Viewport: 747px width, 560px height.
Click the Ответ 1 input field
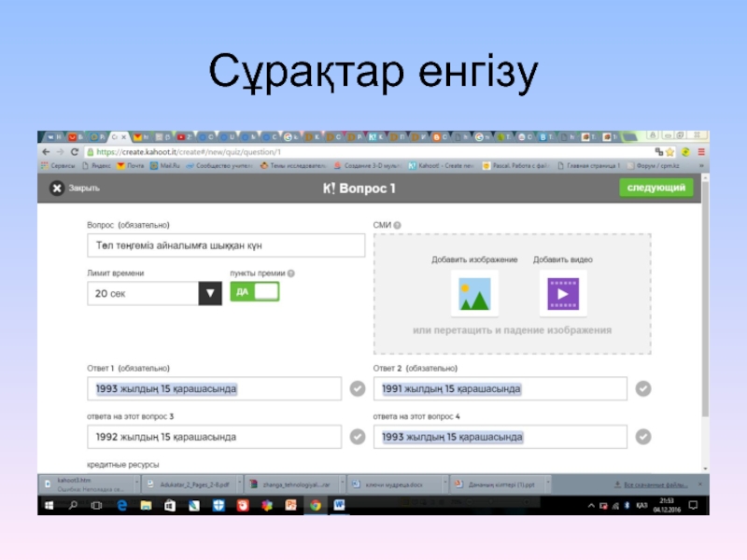215,388
